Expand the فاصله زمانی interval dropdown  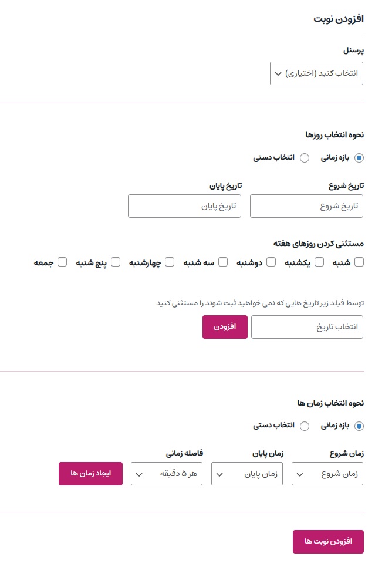[x=167, y=474]
